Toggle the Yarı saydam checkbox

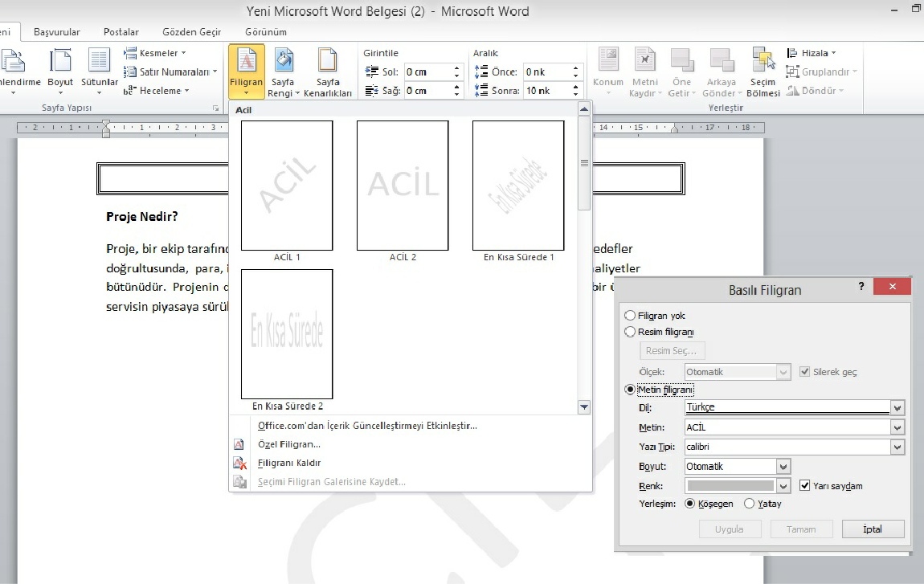804,485
